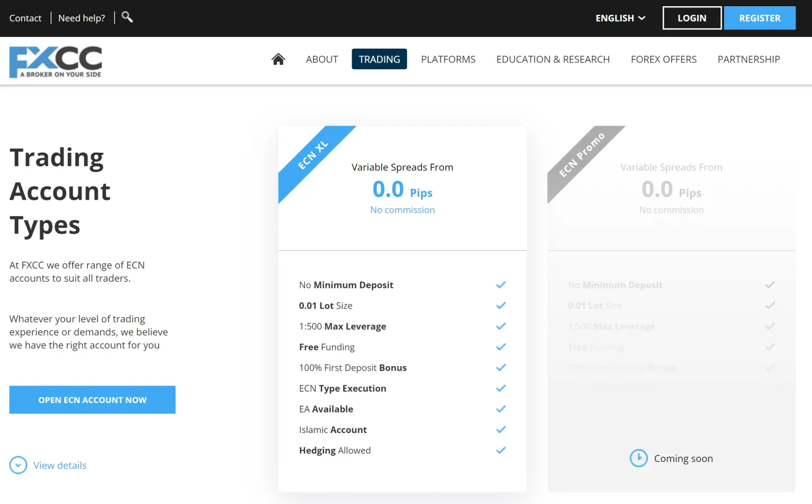
Task: Click the checkmark beside Islamic Account
Action: pyautogui.click(x=501, y=430)
